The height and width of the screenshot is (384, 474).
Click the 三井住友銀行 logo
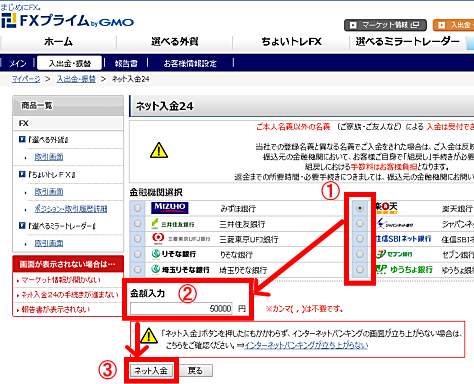pyautogui.click(x=173, y=224)
